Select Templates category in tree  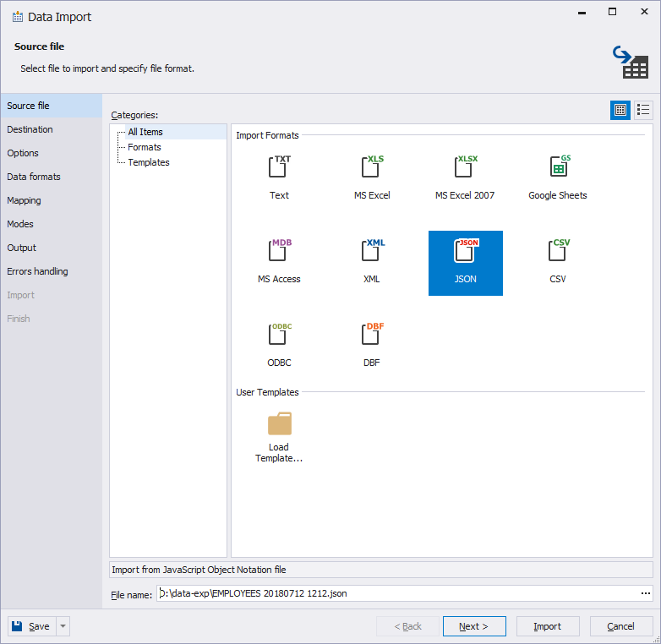(x=149, y=162)
